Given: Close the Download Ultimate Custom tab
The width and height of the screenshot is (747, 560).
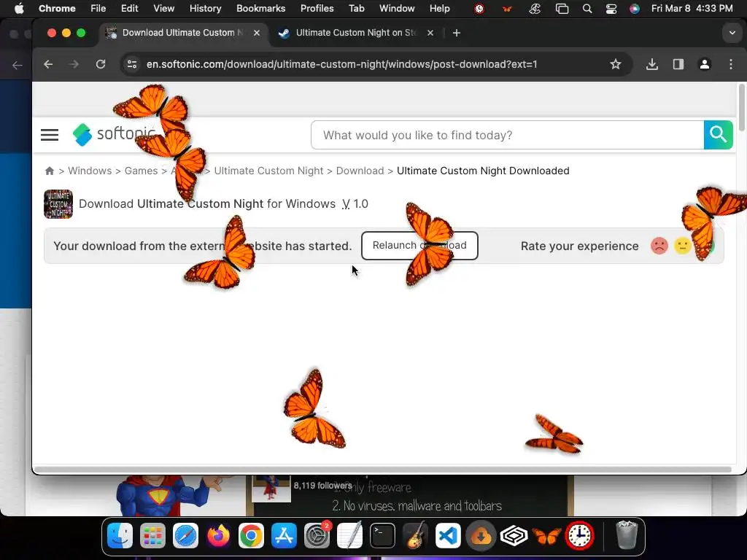Looking at the screenshot, I should click(256, 33).
